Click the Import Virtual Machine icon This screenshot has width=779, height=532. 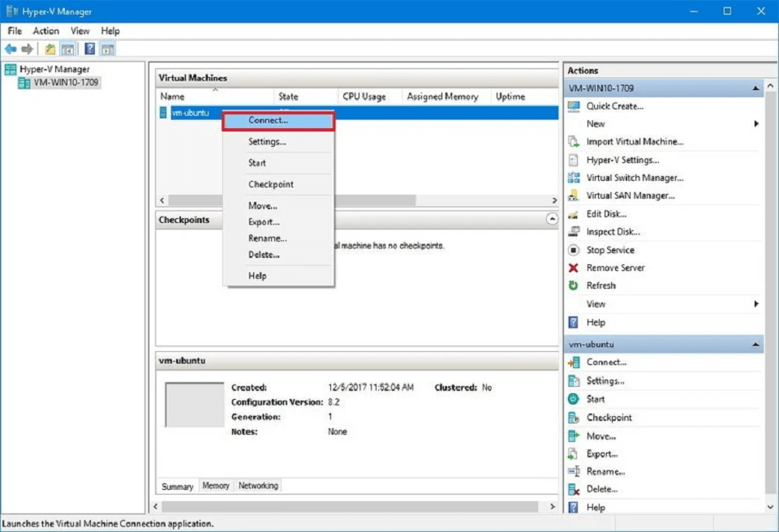(574, 142)
